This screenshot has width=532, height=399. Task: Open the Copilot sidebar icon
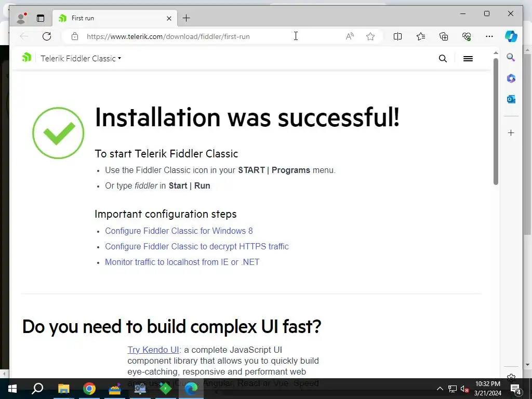pos(511,36)
